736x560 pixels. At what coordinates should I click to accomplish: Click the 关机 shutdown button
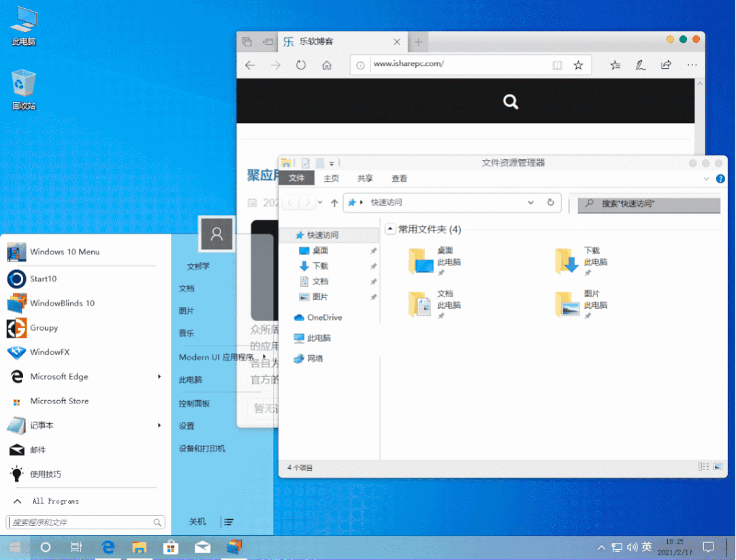pyautogui.click(x=197, y=521)
